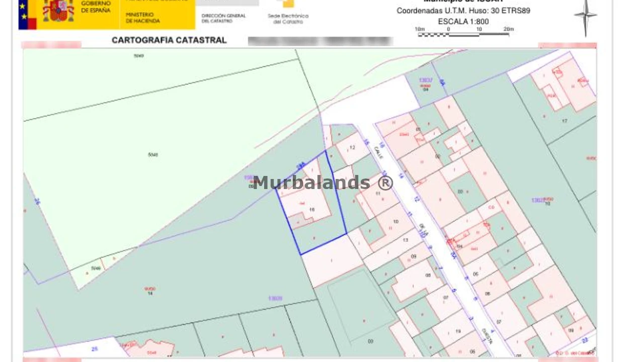Click the Murbalands watermark text
The width and height of the screenshot is (644, 362).
pyautogui.click(x=323, y=183)
